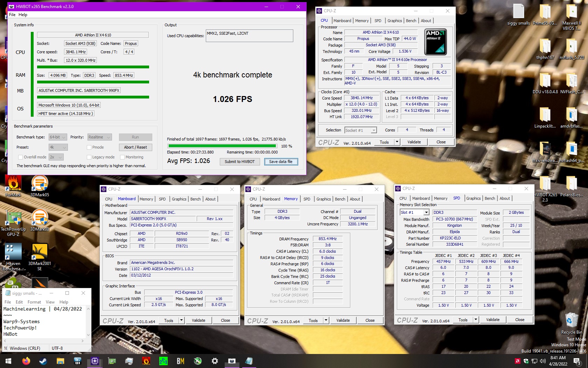Open BM benchmark taskbar icon

[181, 361]
